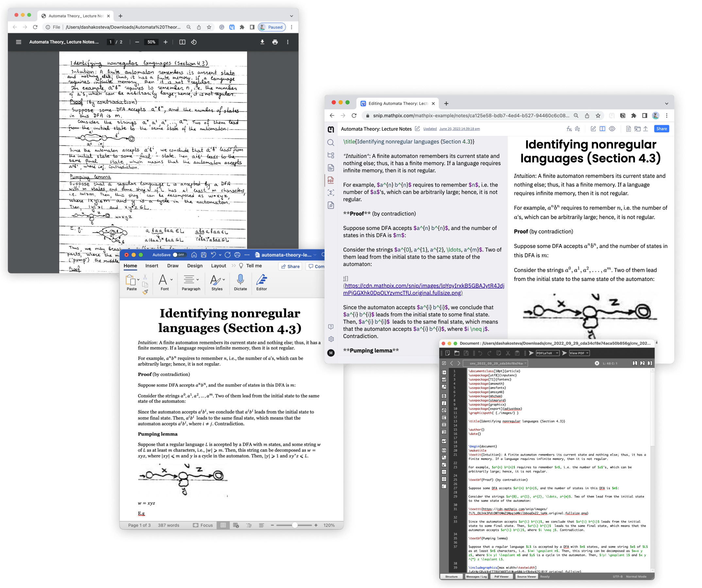Click export upload icon in Mathpix toolbar
The width and height of the screenshot is (702, 588).
[646, 129]
